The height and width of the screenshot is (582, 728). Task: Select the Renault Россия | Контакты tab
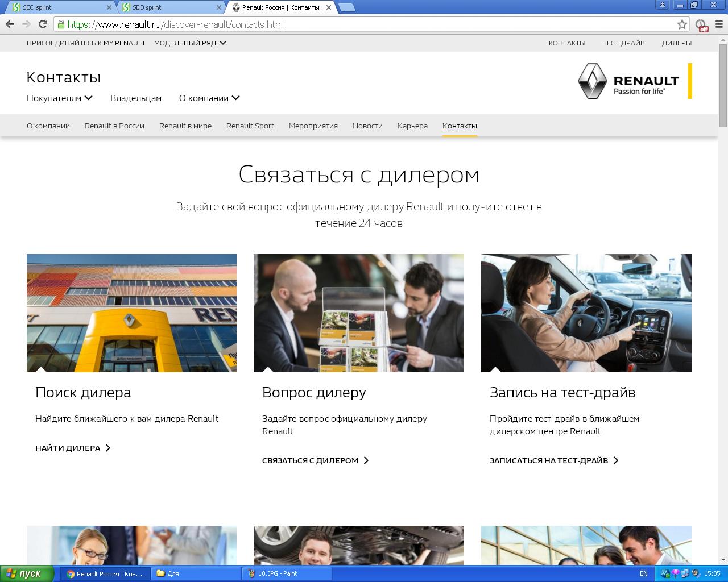coord(280,7)
